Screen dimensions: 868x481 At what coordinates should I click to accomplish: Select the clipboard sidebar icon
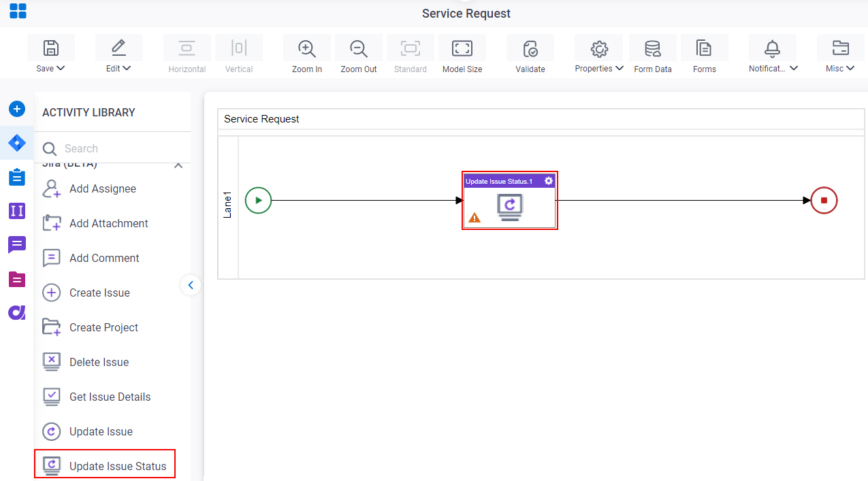(x=17, y=177)
